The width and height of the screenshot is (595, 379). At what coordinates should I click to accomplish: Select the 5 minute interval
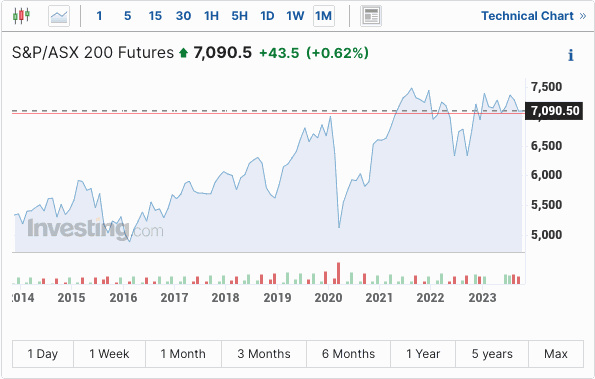(128, 16)
